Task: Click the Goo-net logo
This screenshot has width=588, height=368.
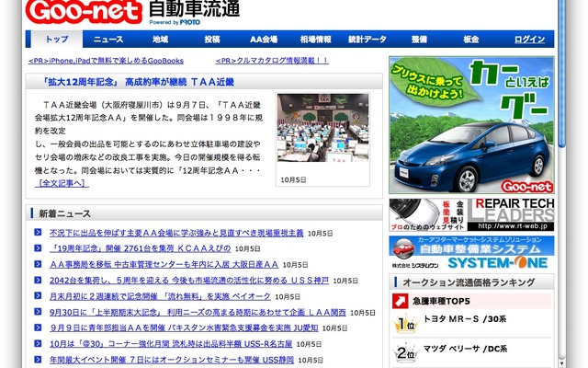Action: tap(84, 11)
